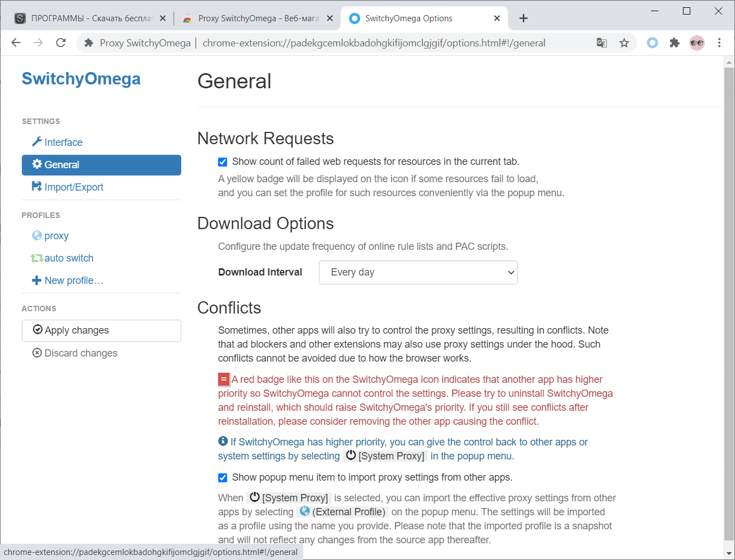The height and width of the screenshot is (560, 735).
Task: Switch to Proxy SwitchyOmega web store tab
Action: tap(258, 18)
